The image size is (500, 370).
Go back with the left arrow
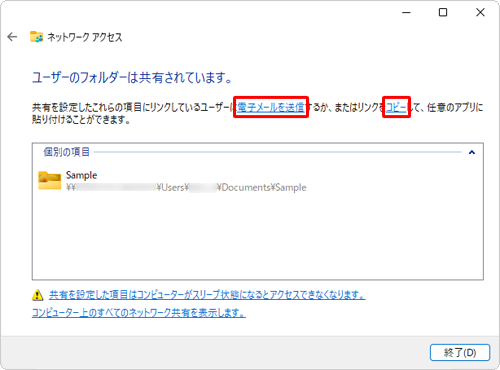click(12, 37)
